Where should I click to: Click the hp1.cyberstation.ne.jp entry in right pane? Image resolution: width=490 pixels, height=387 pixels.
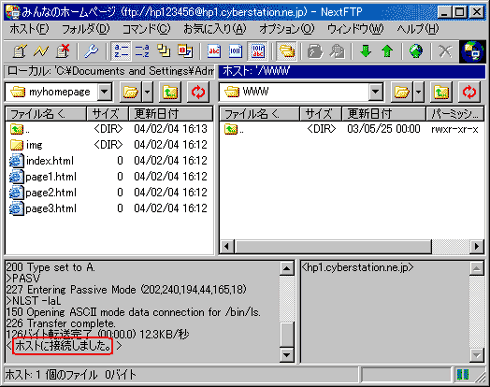[357, 267]
